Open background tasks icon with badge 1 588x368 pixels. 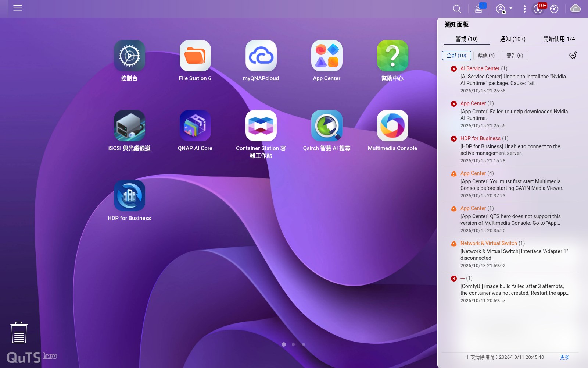click(x=479, y=8)
